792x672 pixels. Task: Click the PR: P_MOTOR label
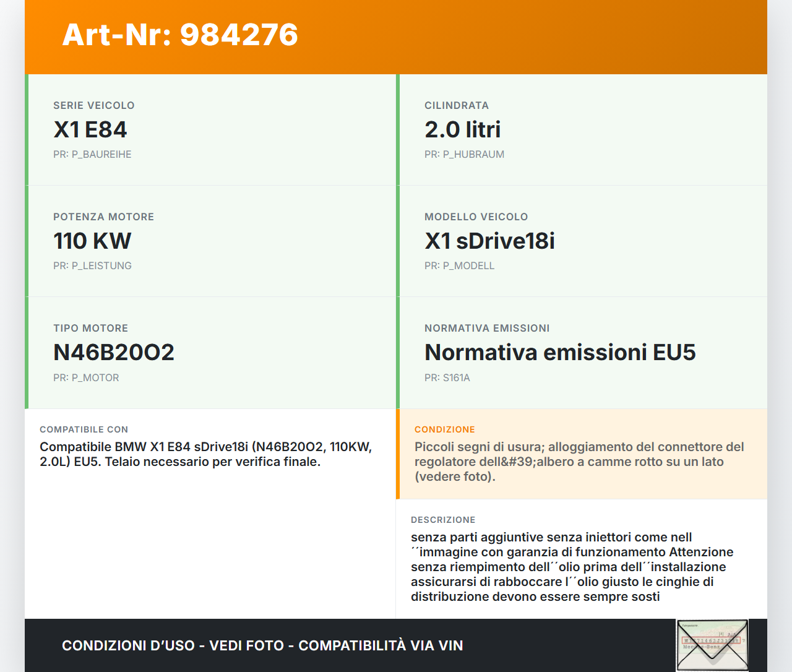87,377
